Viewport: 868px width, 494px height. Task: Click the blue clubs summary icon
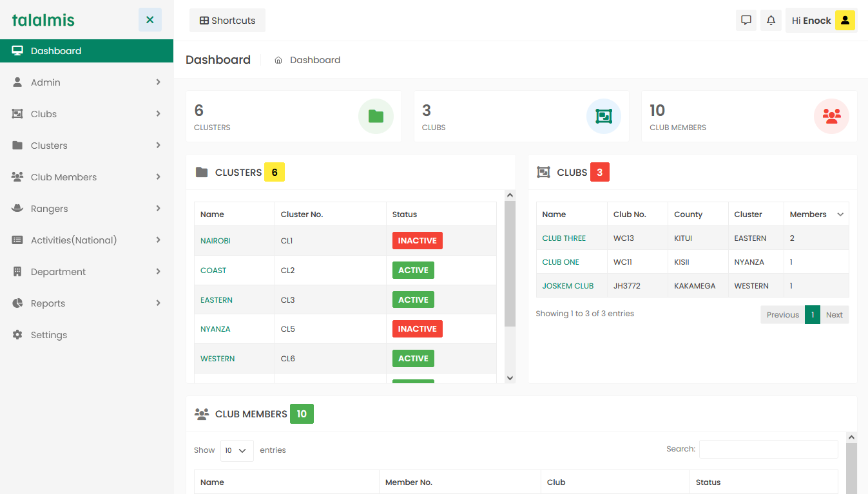(x=603, y=116)
